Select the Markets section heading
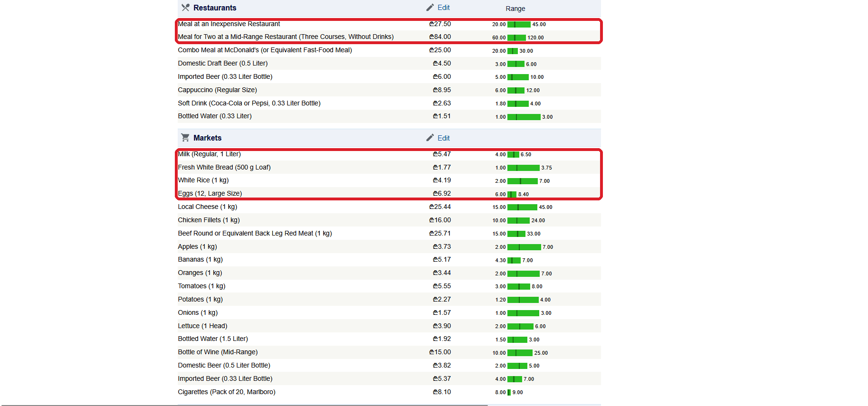Image resolution: width=868 pixels, height=406 pixels. point(208,138)
